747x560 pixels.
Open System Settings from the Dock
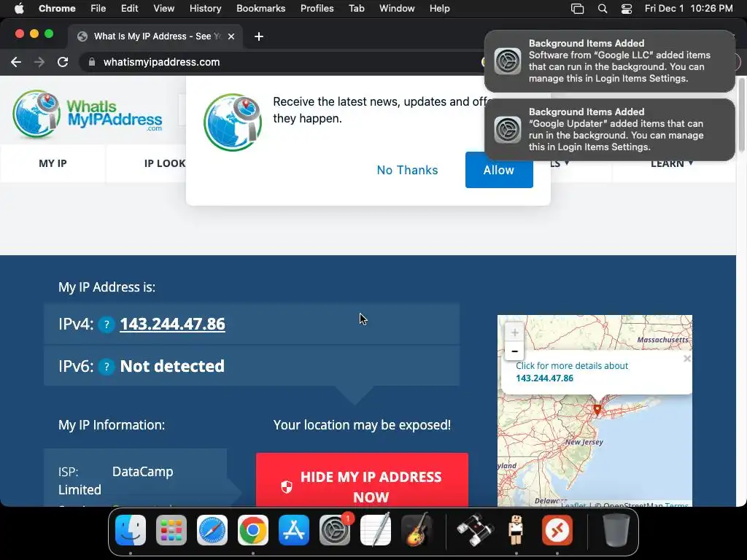click(334, 530)
